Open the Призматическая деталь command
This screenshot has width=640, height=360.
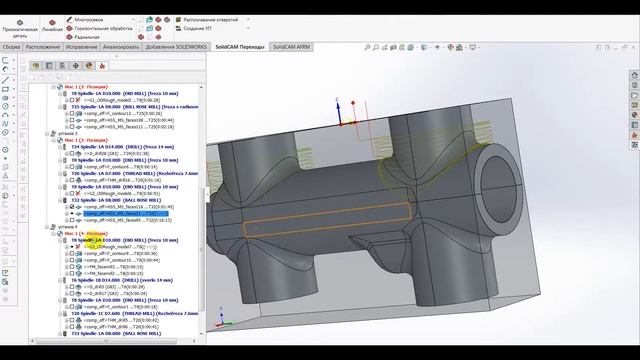pyautogui.click(x=19, y=28)
